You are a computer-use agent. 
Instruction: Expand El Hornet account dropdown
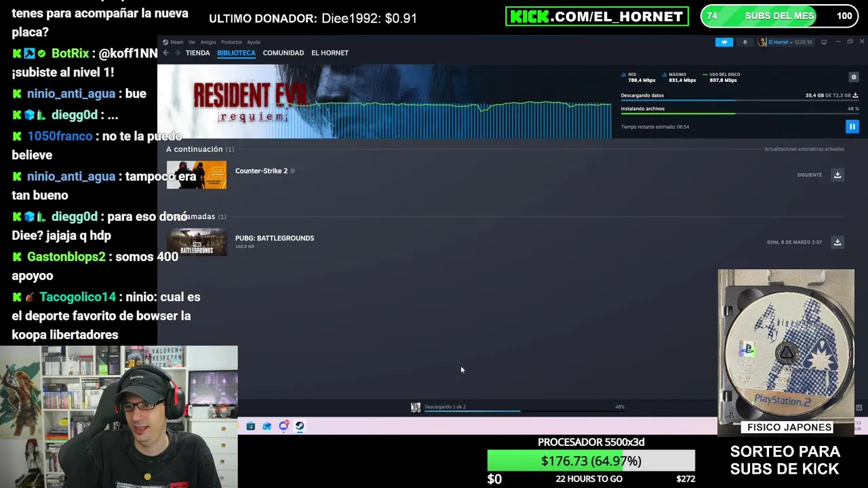click(790, 42)
